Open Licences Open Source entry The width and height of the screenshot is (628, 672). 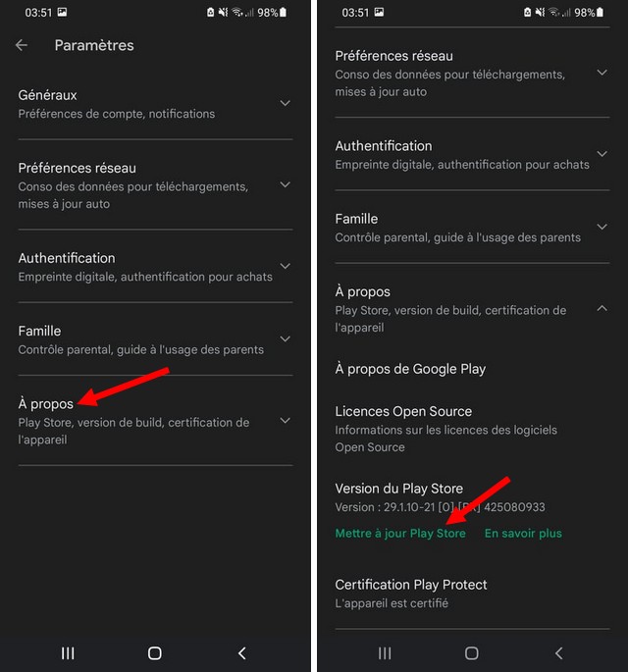click(x=403, y=411)
